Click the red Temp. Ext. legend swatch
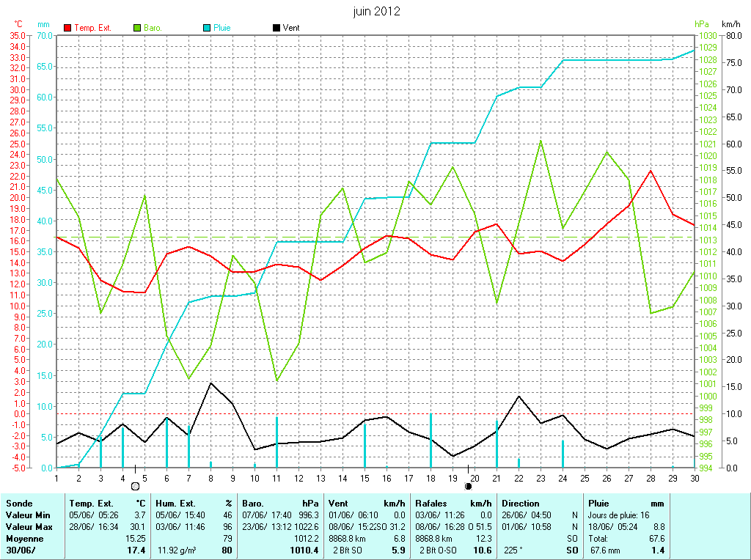Viewport: 751px width, 560px height. (67, 28)
